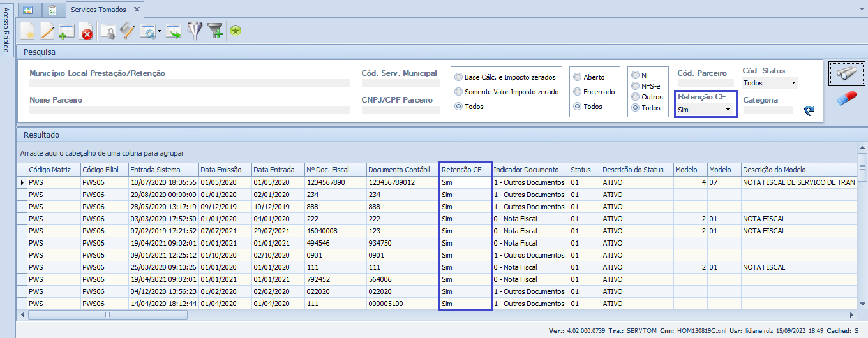Expand the Cód. Status dropdown
The width and height of the screenshot is (868, 338).
click(793, 83)
